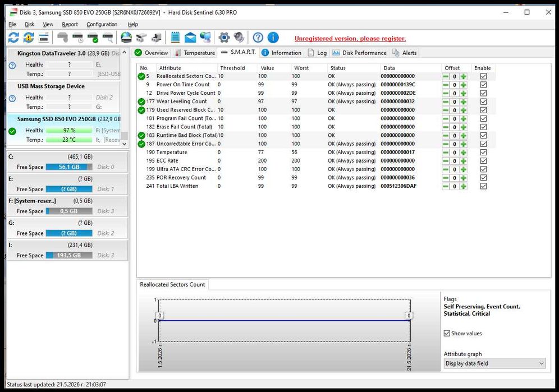Click the stacked disk panels toolbar icon
Screen dimensions: 559x392
[x=44, y=38]
